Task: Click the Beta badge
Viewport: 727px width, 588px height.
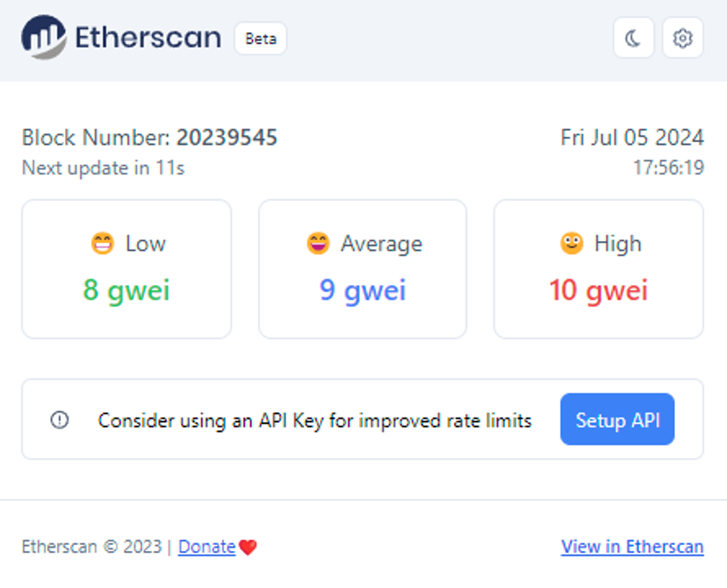Action: point(260,39)
